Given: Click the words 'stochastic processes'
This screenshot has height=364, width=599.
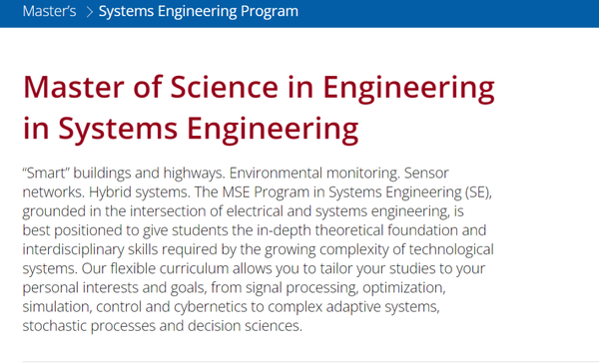Looking at the screenshot, I should pos(89,326).
